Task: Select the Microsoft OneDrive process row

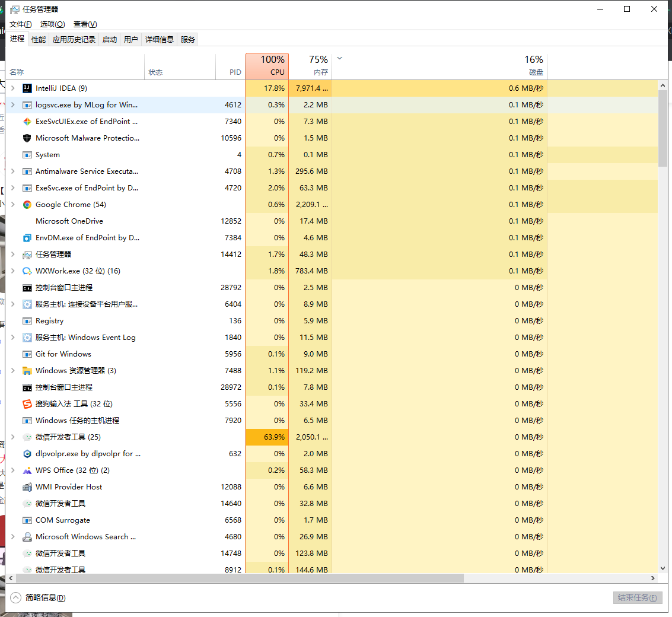Action: click(332, 221)
